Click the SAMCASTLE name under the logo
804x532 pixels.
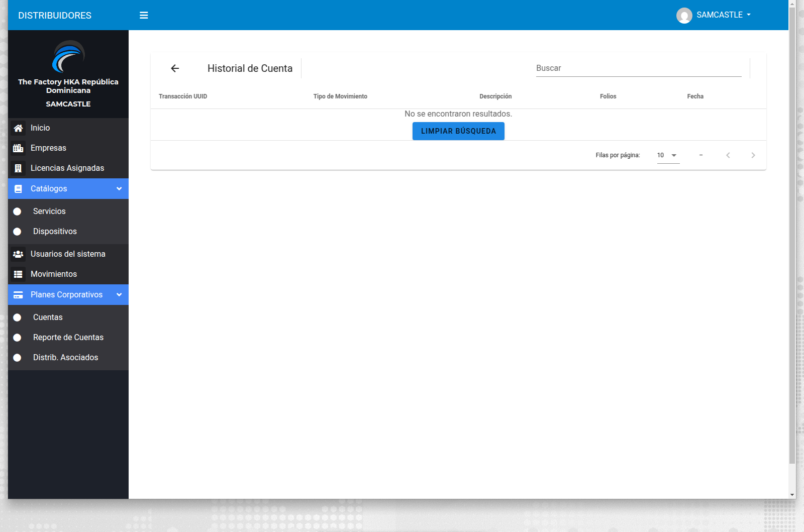(x=68, y=104)
